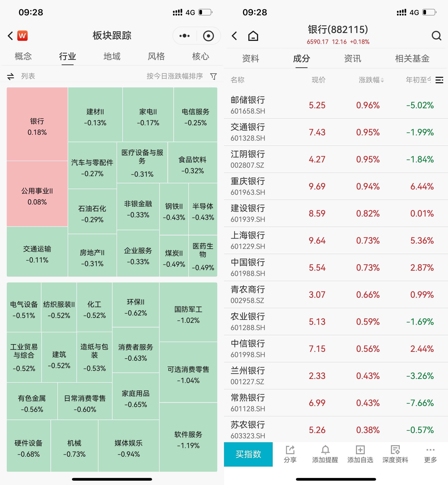Viewport: 448px width, 485px height.
Task: Click the funnel filter icon
Action: pyautogui.click(x=213, y=76)
